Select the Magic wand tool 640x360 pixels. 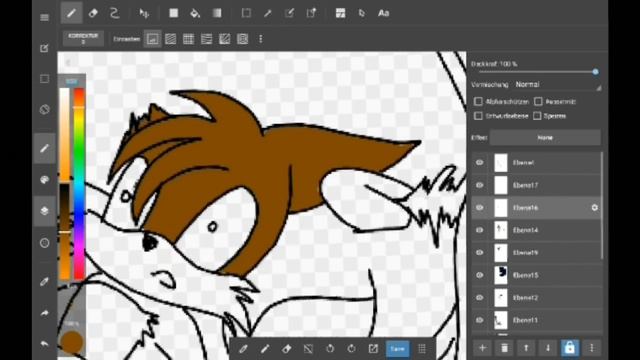268,13
